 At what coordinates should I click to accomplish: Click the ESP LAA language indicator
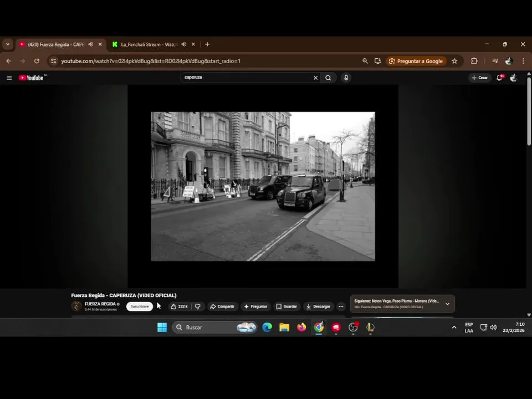[469, 328]
